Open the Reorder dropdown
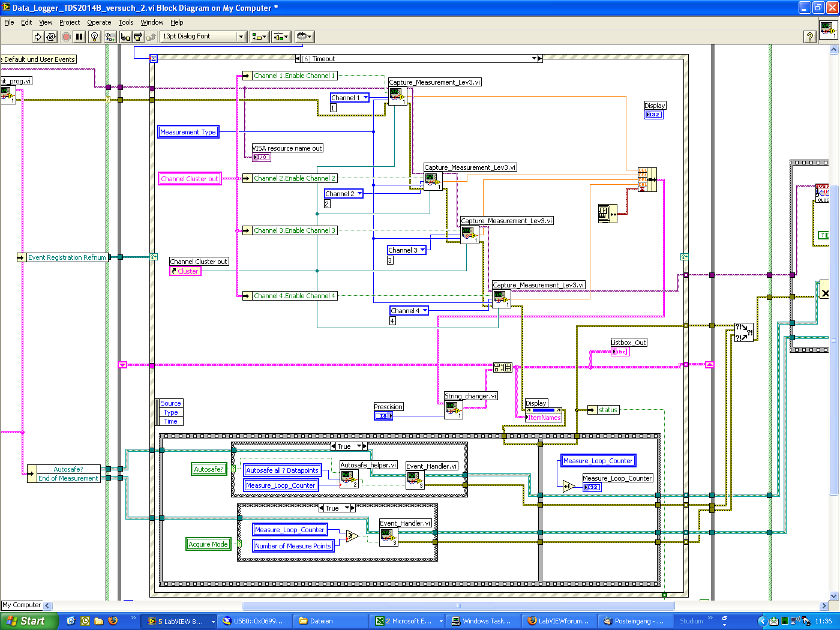This screenshot has height=630, width=840. click(x=305, y=37)
